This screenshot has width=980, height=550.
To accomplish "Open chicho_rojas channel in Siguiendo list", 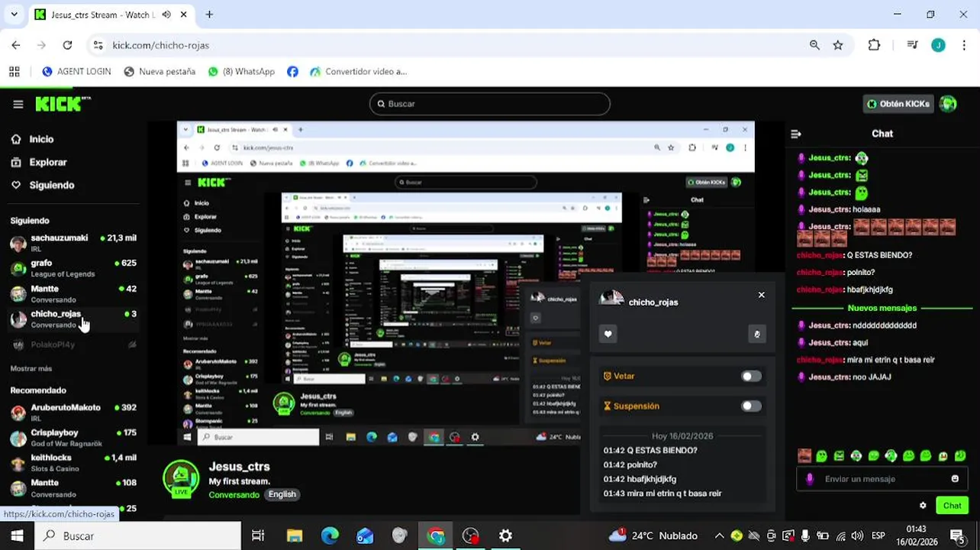I will (x=73, y=319).
